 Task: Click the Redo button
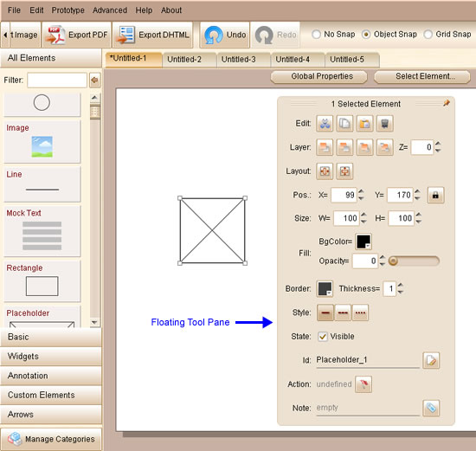click(275, 35)
